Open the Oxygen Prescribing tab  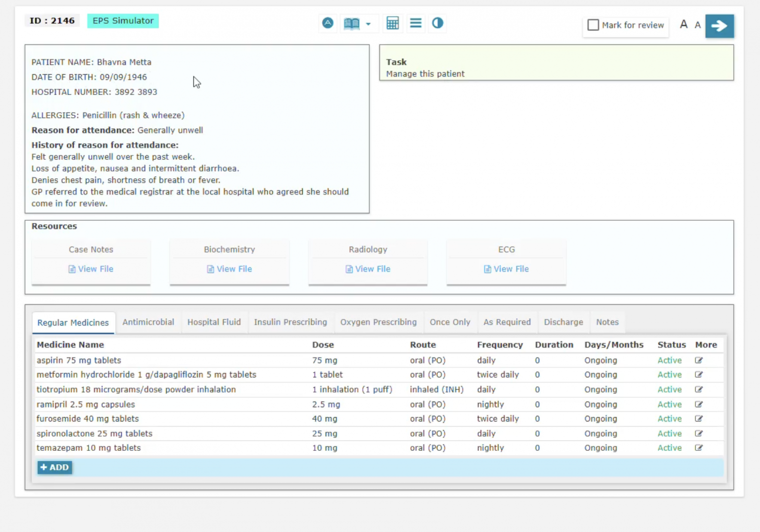coord(378,322)
